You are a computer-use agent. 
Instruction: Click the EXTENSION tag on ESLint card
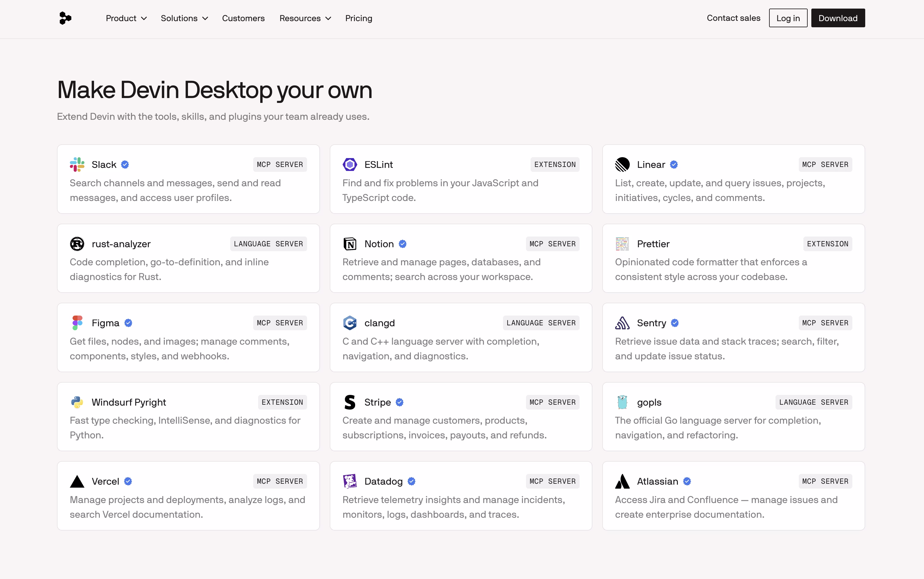pos(555,164)
